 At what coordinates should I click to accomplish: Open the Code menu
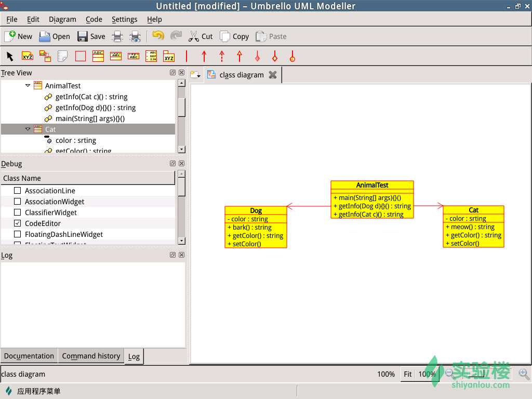pos(94,19)
